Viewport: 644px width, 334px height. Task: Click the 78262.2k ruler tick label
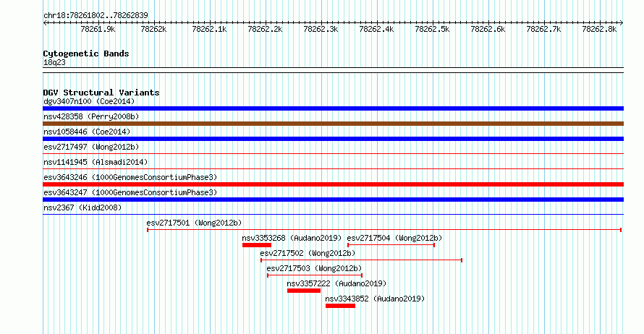point(265,29)
